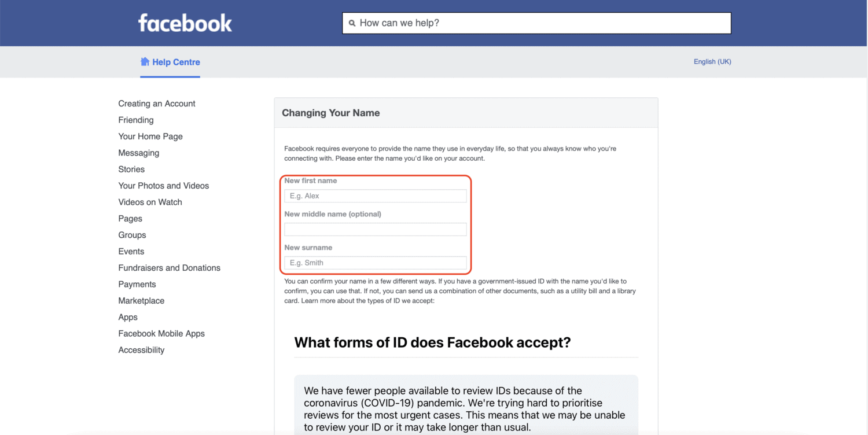Go to Marketplace help section

pos(141,301)
